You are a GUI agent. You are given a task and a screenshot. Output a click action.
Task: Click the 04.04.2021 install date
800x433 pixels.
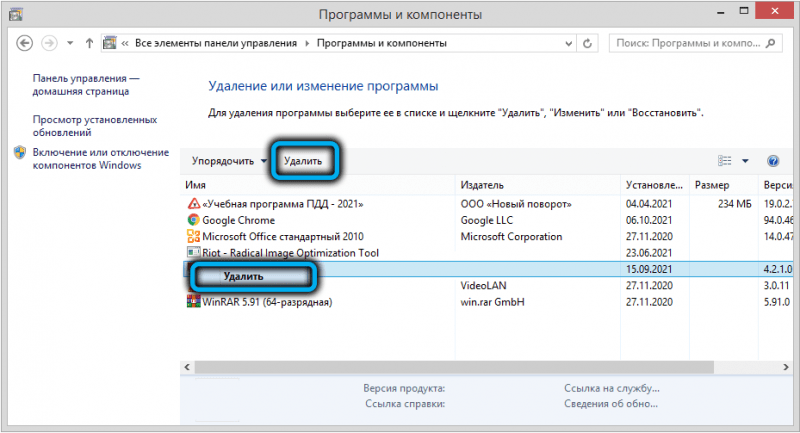[649, 204]
